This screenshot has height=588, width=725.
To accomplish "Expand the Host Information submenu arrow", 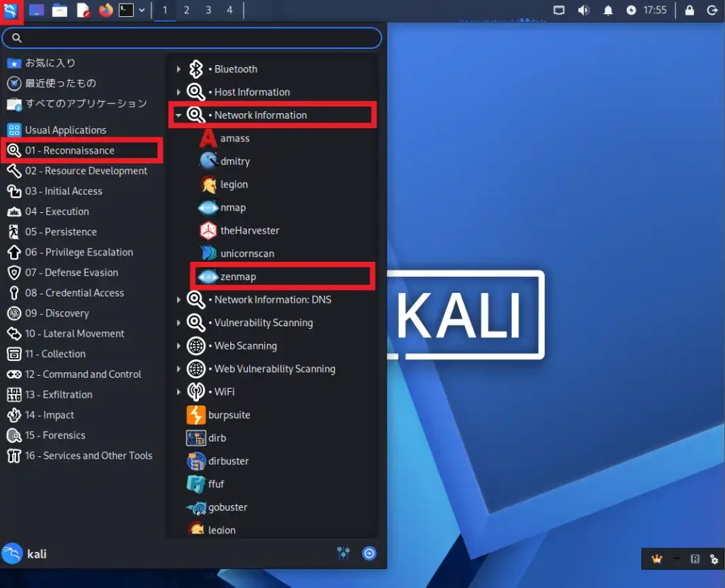I will tap(178, 92).
